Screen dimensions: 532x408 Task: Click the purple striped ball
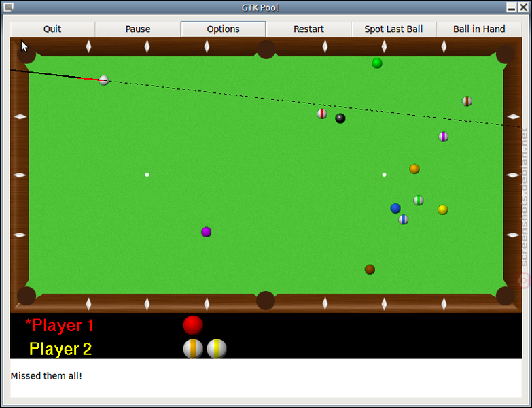[x=444, y=137]
